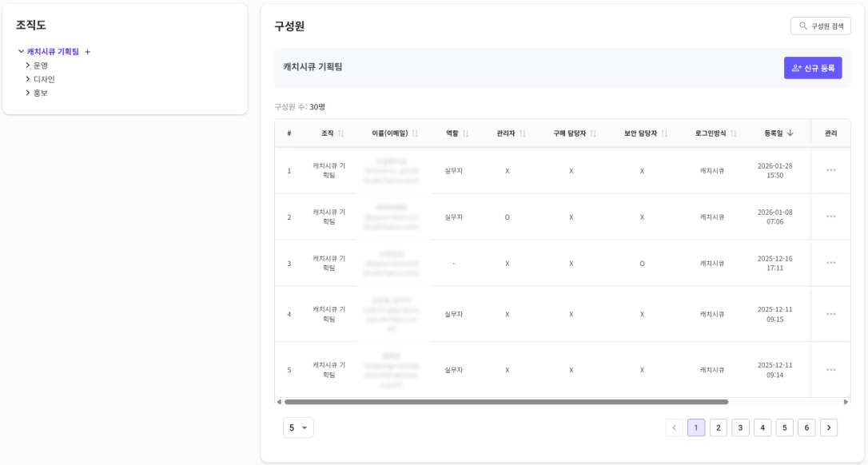
Task: Sort by 로그인방식 column sort icon
Action: pos(733,133)
